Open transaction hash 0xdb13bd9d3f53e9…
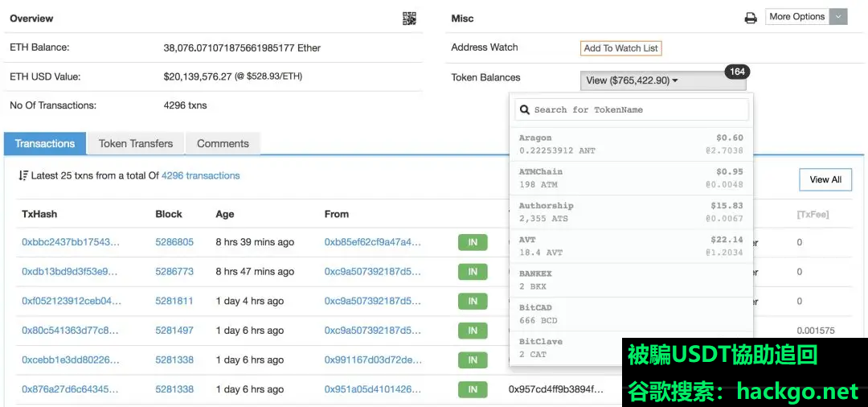This screenshot has width=868, height=407. (x=70, y=271)
